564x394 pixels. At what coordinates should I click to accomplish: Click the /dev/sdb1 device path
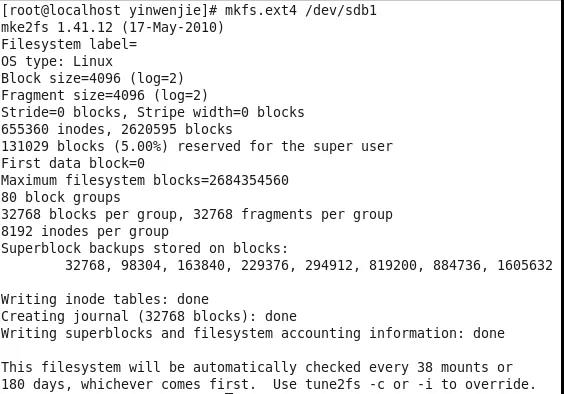tap(341, 10)
